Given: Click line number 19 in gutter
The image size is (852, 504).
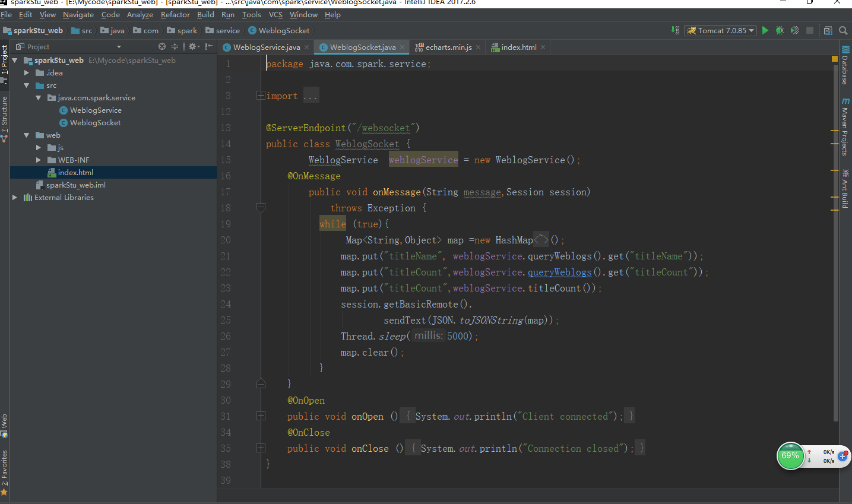Looking at the screenshot, I should [226, 224].
